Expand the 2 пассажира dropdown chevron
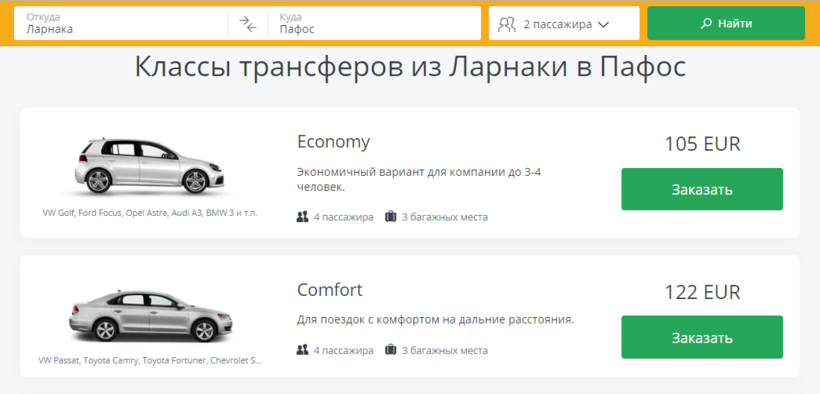The image size is (820, 394). pyautogui.click(x=603, y=25)
